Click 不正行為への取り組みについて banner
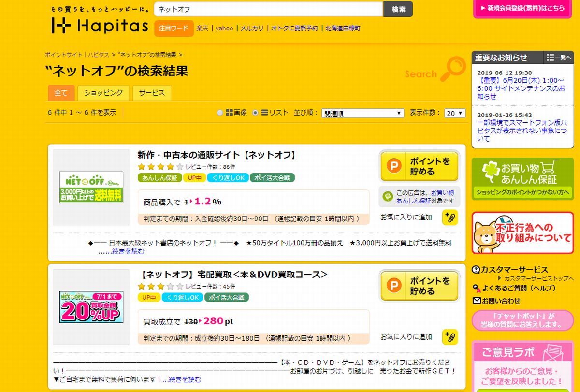This screenshot has height=392, width=580. coord(522,233)
